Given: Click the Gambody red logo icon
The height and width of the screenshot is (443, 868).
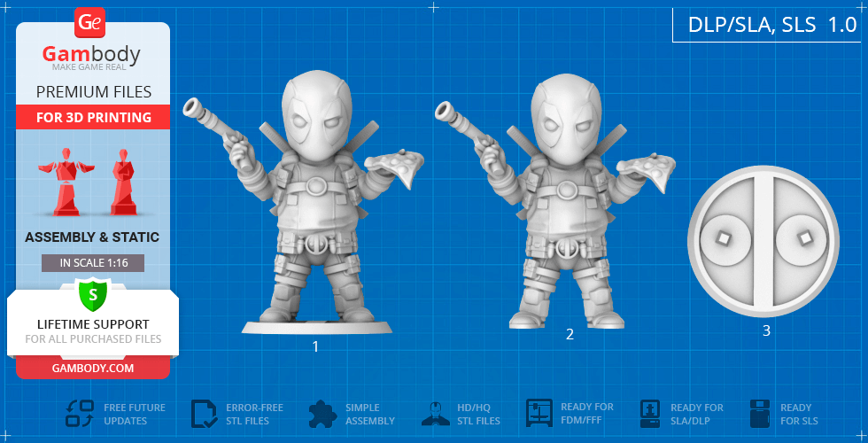Looking at the screenshot, I should (x=91, y=20).
